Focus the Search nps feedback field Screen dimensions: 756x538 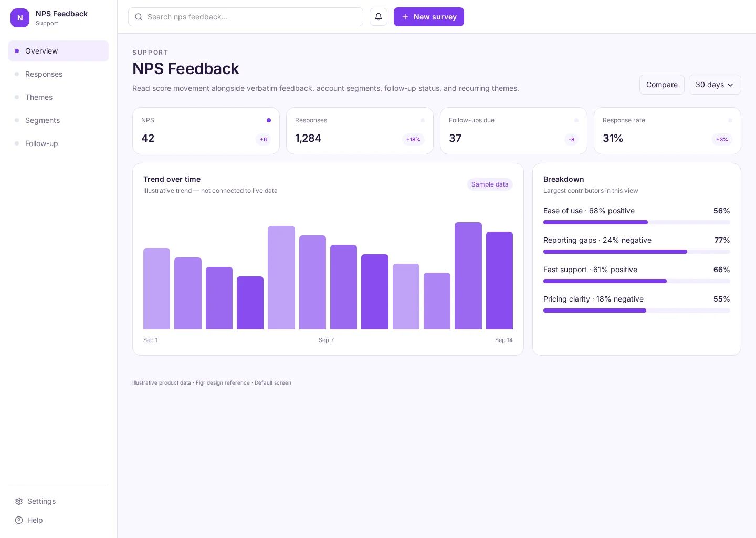(246, 17)
